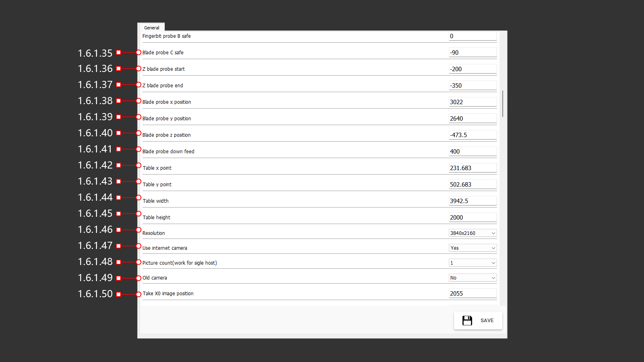The image size is (644, 362).
Task: Focus the Blade probe x position input
Action: [473, 102]
